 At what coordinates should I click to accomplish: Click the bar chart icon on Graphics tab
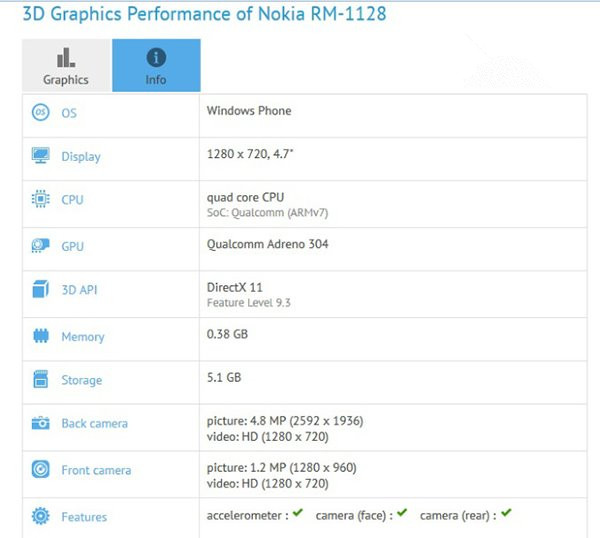tap(66, 57)
